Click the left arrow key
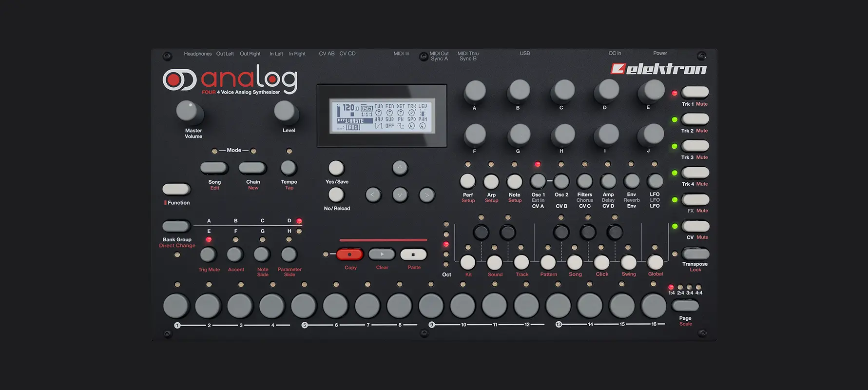The image size is (868, 390). coord(373,195)
